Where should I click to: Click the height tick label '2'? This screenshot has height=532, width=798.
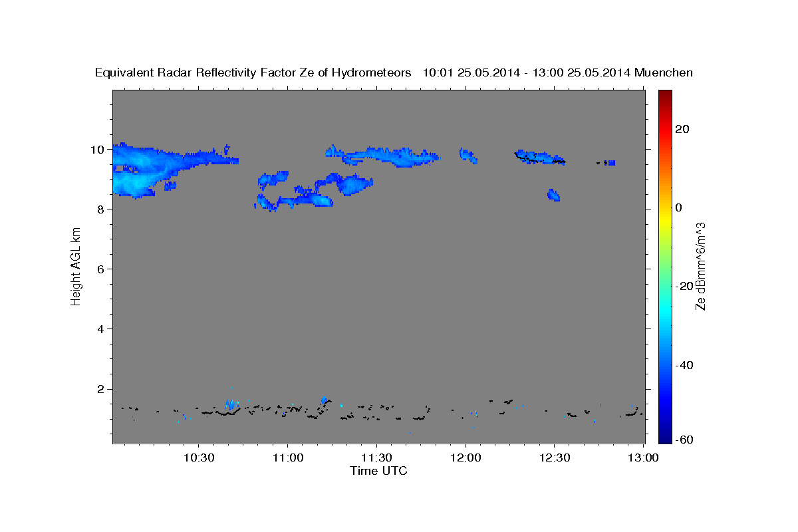coord(102,389)
